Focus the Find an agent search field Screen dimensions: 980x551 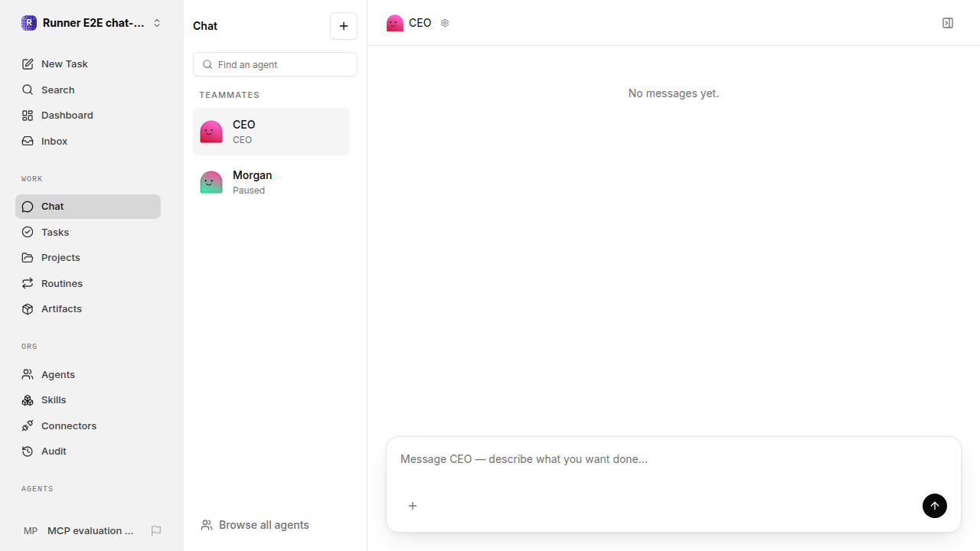[x=275, y=65]
